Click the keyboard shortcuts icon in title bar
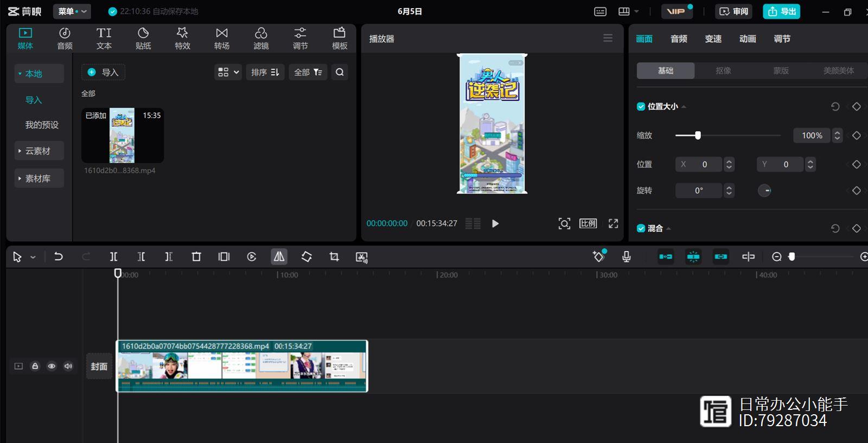 pyautogui.click(x=600, y=11)
